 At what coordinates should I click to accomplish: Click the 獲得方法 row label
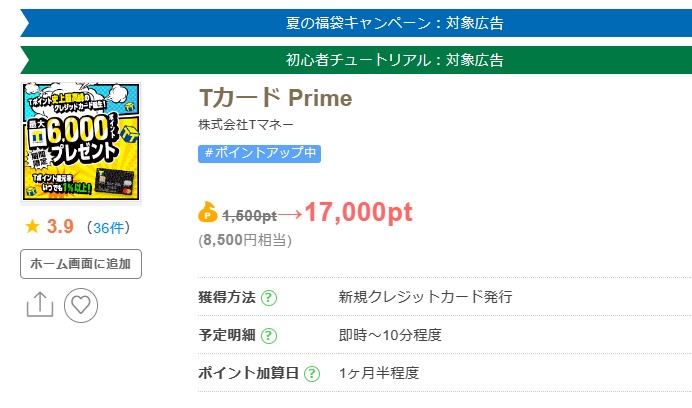click(x=227, y=297)
